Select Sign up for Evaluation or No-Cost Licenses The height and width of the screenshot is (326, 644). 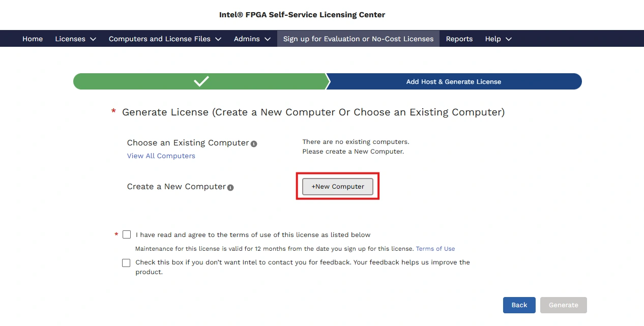[x=358, y=39]
